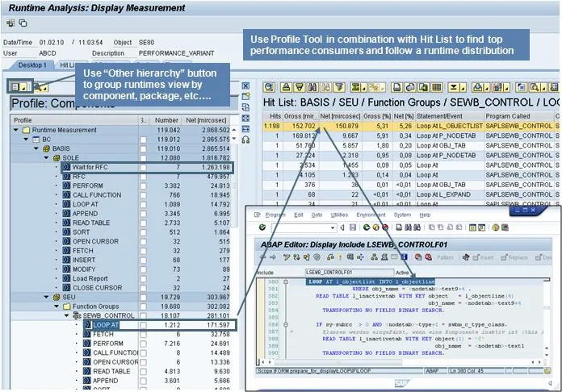The width and height of the screenshot is (562, 392).
Task: Click the Save diskette icon in ABAP Editor
Action: (x=353, y=227)
